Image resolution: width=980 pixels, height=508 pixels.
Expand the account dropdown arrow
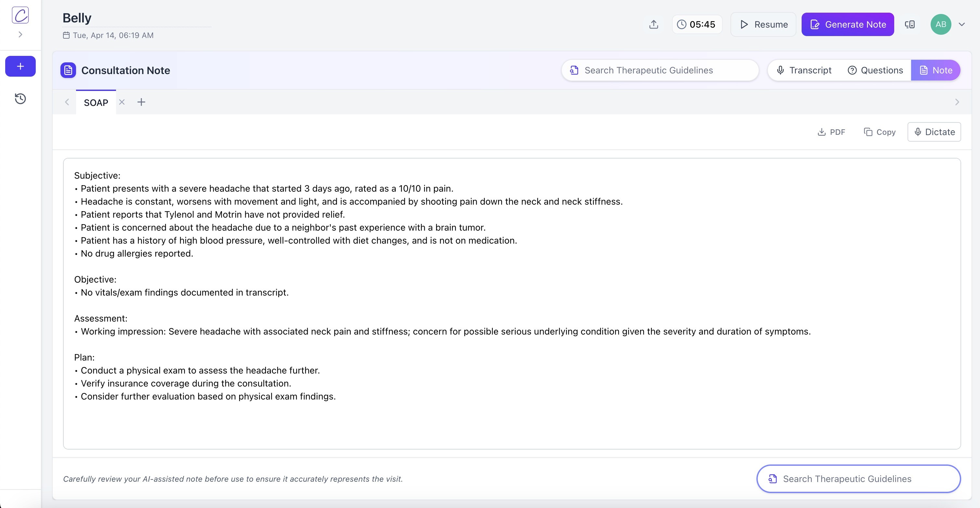pos(962,25)
